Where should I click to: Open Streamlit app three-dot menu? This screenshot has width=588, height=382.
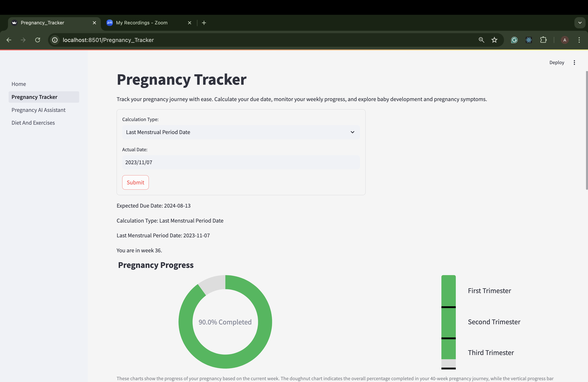[574, 62]
